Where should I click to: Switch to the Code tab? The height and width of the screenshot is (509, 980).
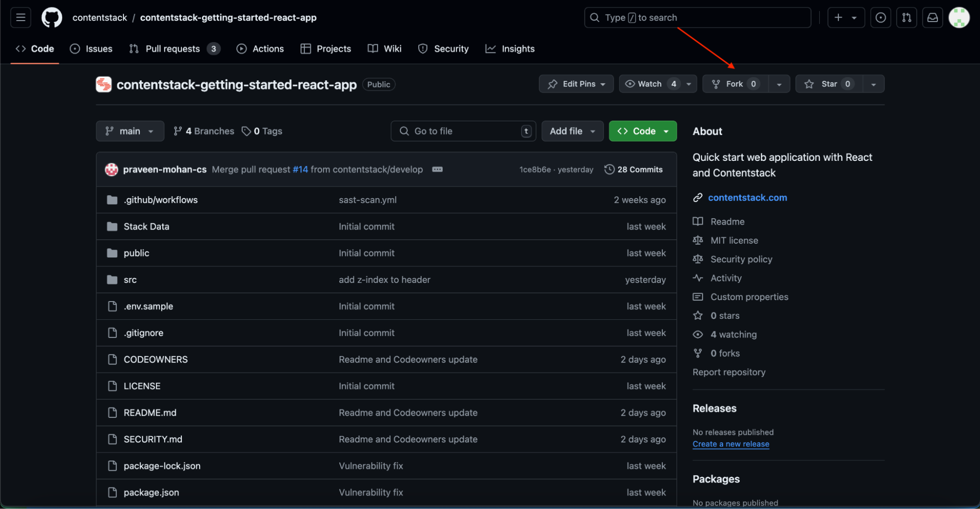coord(35,49)
